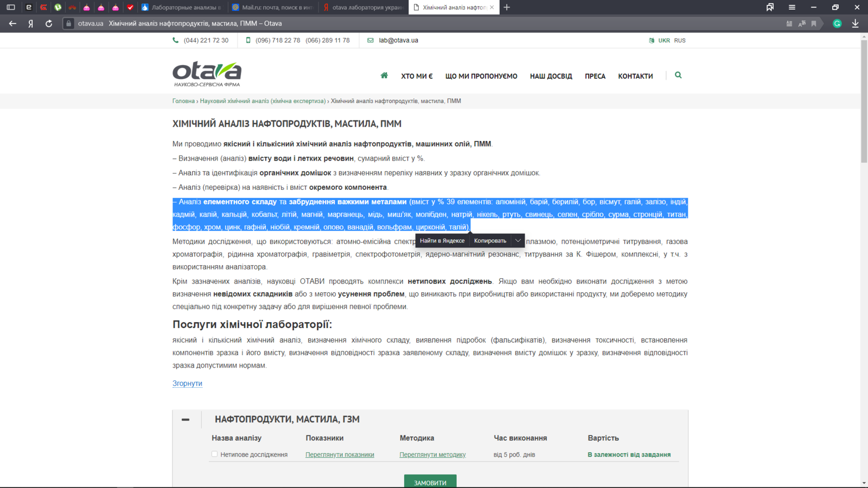
Task: Click phone number (044) 221 72 30
Action: (x=206, y=41)
